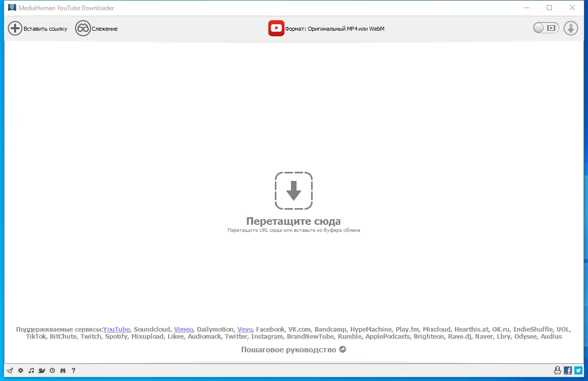Open Settings via the gear icon
The width and height of the screenshot is (588, 381).
coord(20,370)
